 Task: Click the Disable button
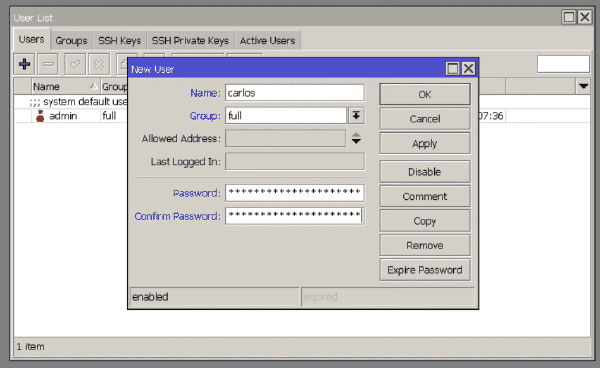point(425,172)
